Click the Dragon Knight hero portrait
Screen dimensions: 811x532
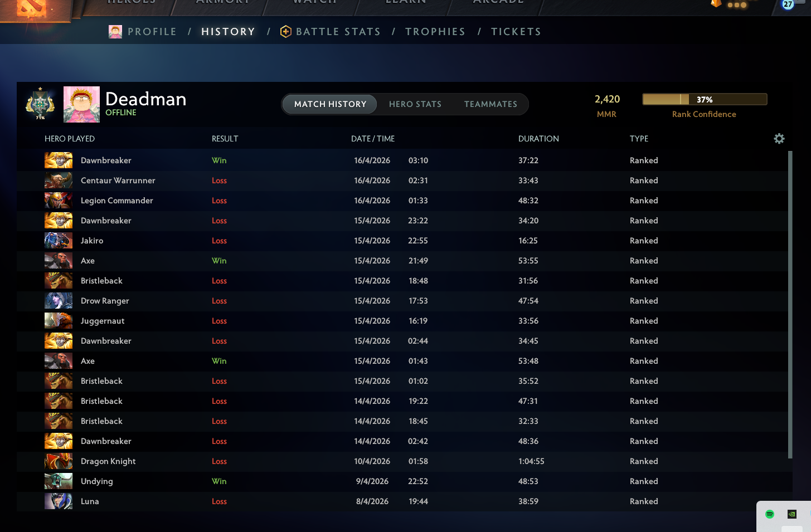point(59,461)
